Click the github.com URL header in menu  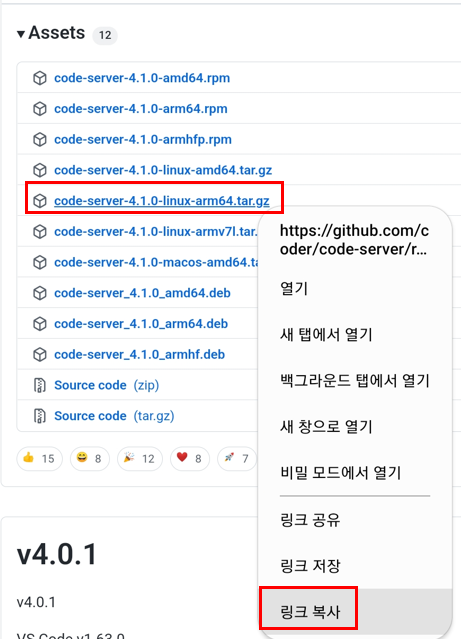tap(354, 240)
